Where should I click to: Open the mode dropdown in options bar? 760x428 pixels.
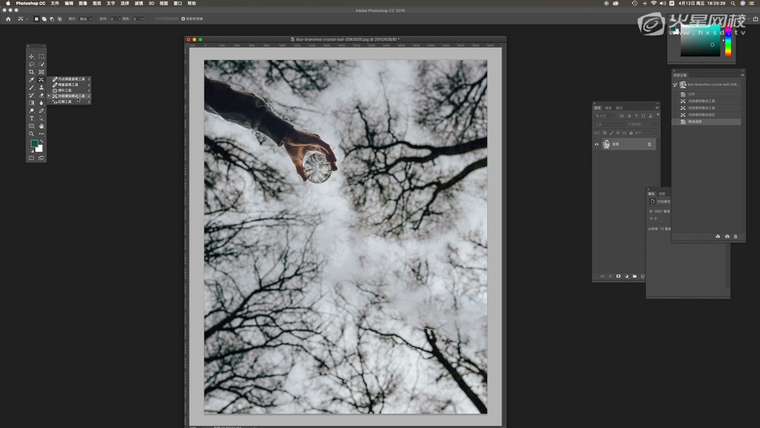pos(84,18)
